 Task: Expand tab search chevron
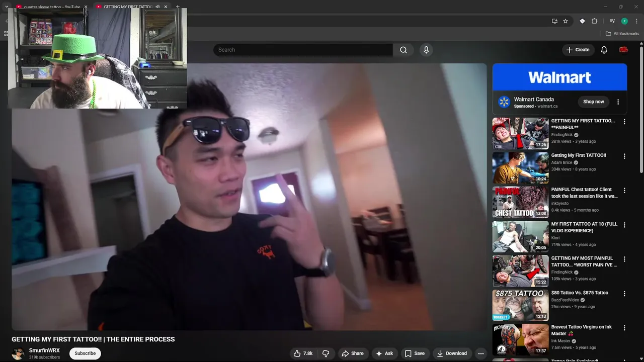click(6, 7)
